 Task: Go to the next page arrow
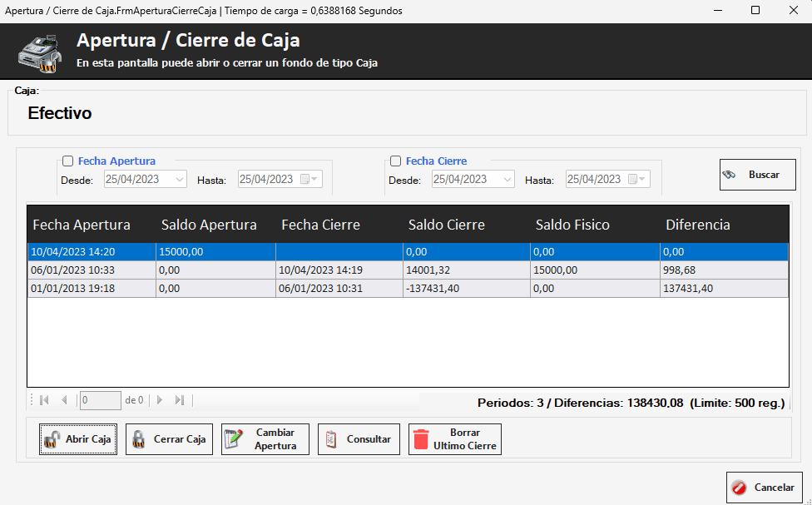(x=160, y=400)
